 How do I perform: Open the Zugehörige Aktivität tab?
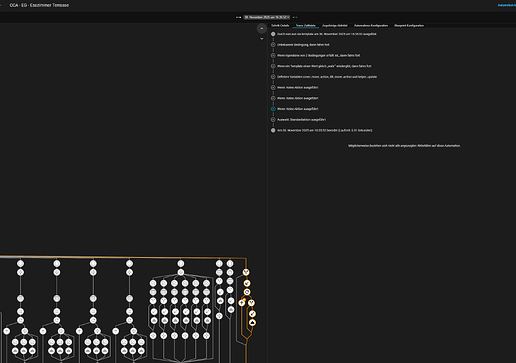335,25
